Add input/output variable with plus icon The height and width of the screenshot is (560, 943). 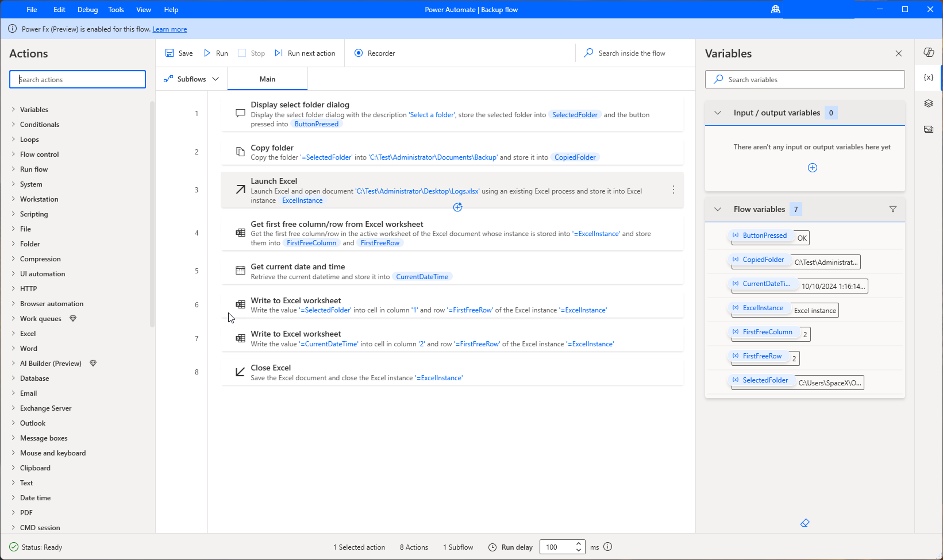pyautogui.click(x=812, y=167)
